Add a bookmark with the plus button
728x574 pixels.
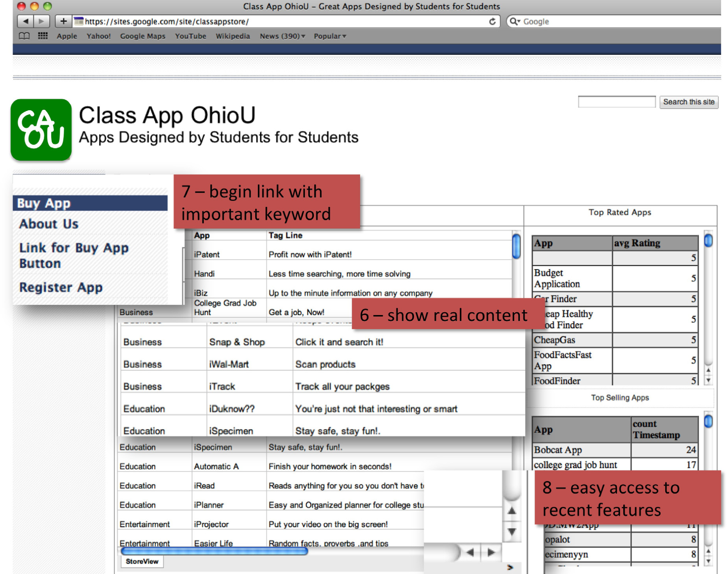63,21
